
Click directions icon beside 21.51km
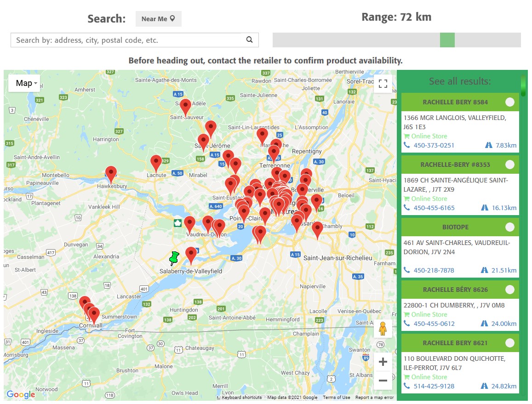point(485,270)
